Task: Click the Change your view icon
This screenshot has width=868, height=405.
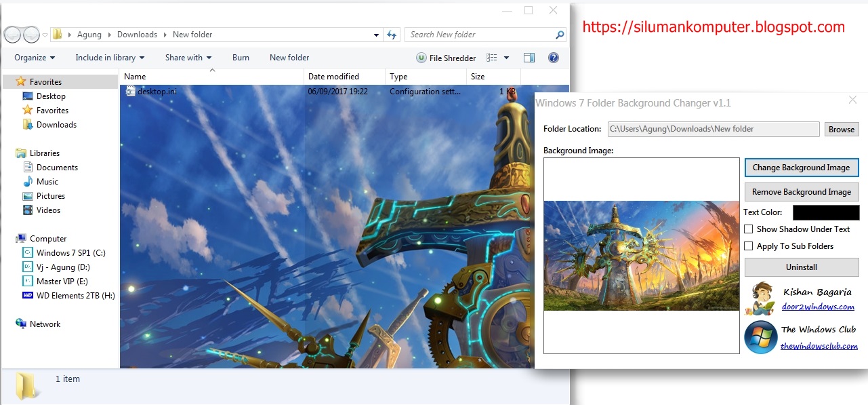Action: pos(493,58)
